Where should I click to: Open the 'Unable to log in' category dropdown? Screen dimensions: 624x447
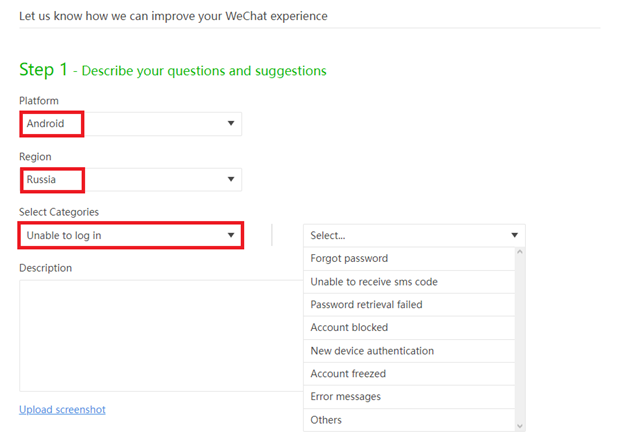[131, 236]
